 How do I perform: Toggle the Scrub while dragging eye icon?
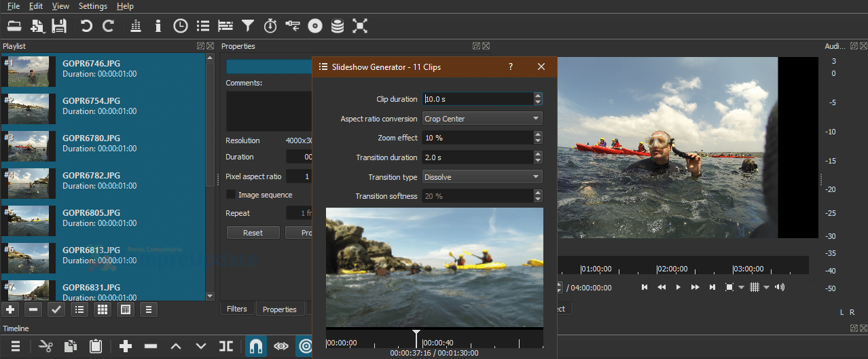pyautogui.click(x=281, y=346)
